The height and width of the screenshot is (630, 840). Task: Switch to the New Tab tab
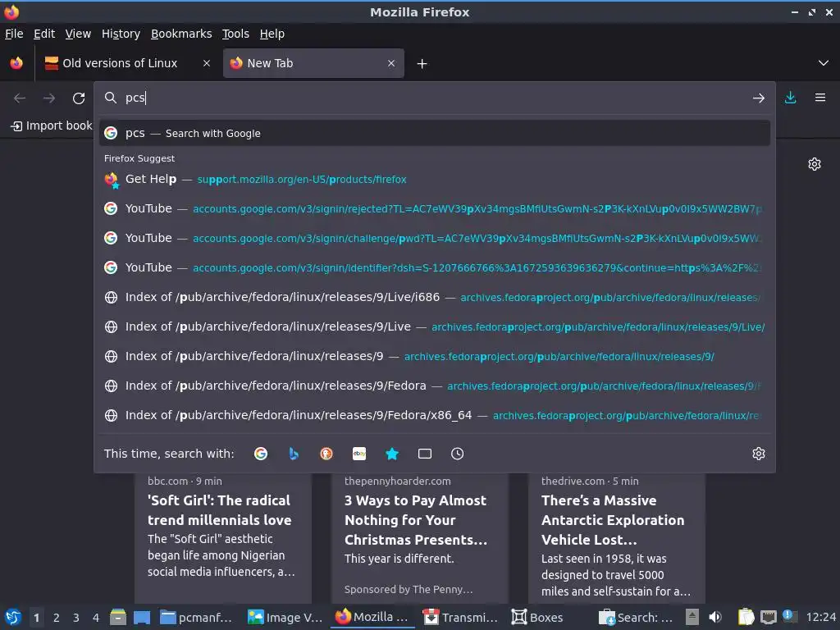313,63
